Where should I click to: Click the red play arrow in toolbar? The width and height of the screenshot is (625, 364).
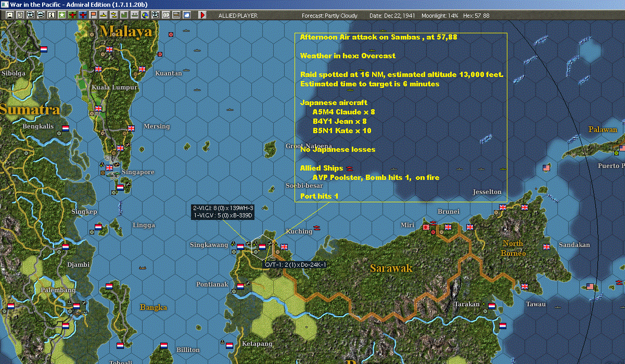pos(202,15)
